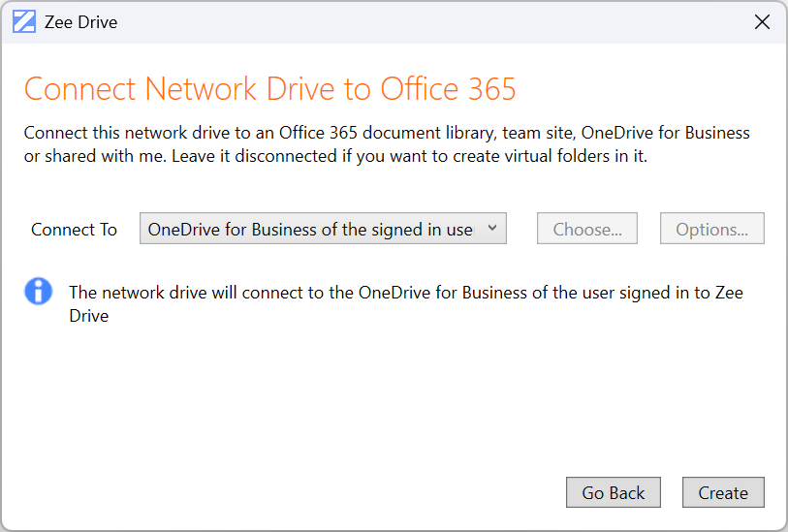Screen dimensions: 788x532
Task: Click 'Office 365' in the orange heading
Action: point(448,89)
